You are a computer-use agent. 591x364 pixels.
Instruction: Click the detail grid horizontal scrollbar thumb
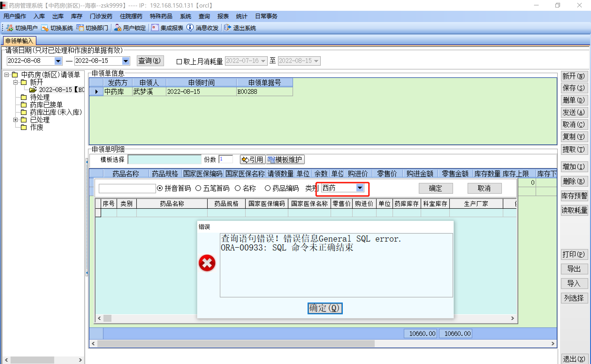click(236, 344)
